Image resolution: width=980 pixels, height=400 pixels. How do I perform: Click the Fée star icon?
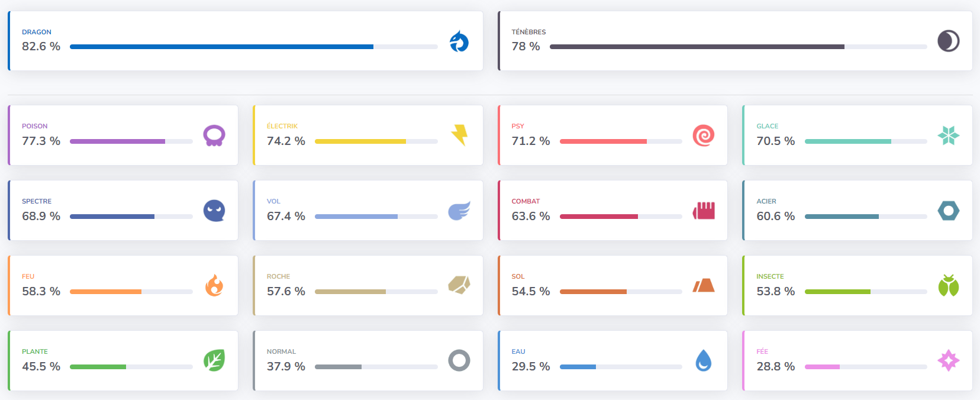pyautogui.click(x=948, y=360)
